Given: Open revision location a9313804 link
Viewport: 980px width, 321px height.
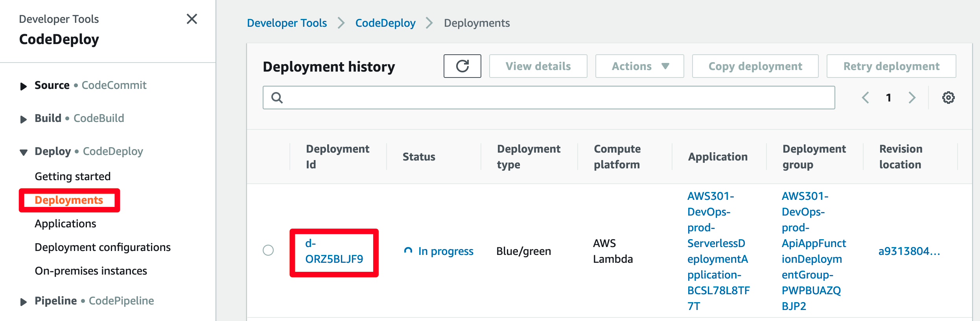Looking at the screenshot, I should click(909, 251).
